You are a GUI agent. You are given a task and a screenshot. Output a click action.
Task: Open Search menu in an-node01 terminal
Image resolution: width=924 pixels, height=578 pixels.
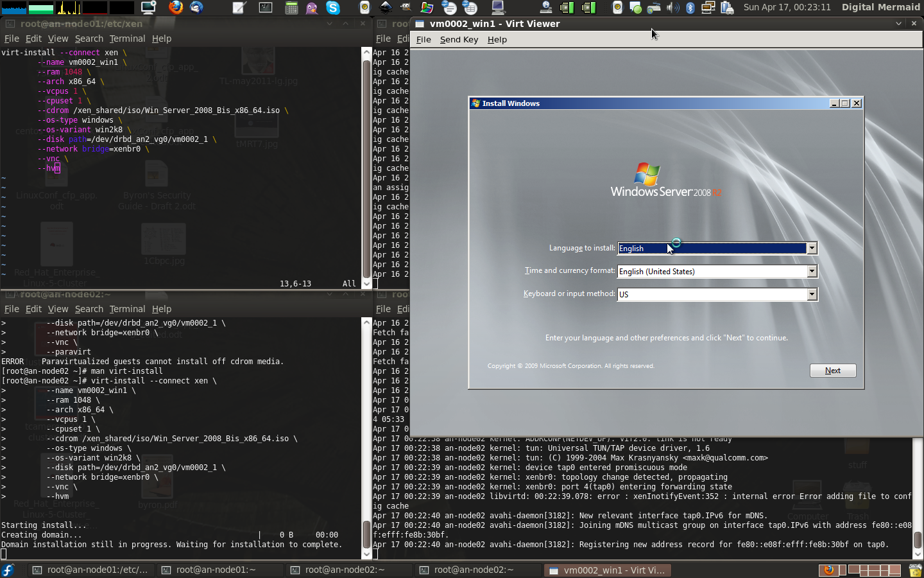tap(89, 39)
